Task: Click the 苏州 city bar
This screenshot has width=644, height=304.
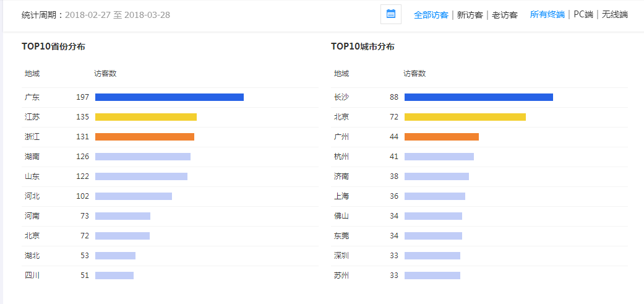Action: point(432,276)
